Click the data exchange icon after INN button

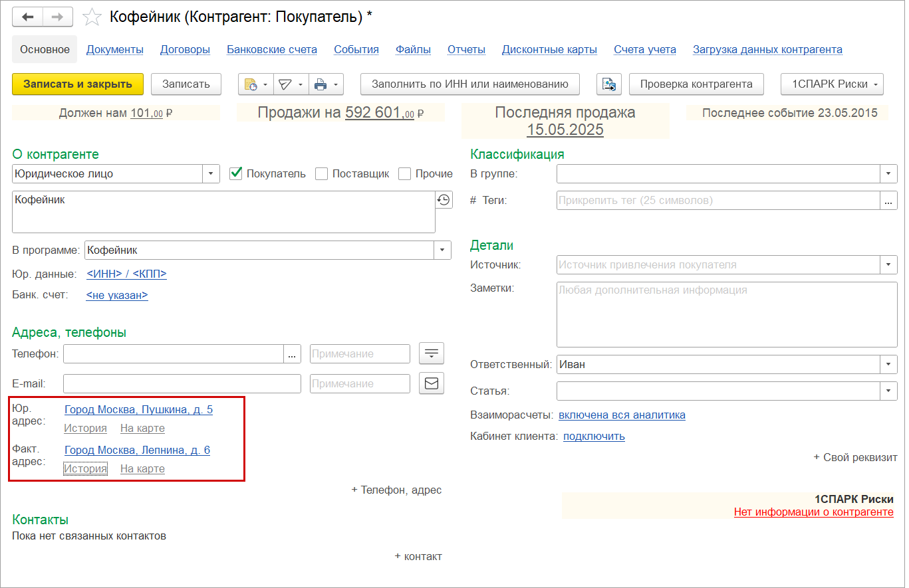pos(609,84)
